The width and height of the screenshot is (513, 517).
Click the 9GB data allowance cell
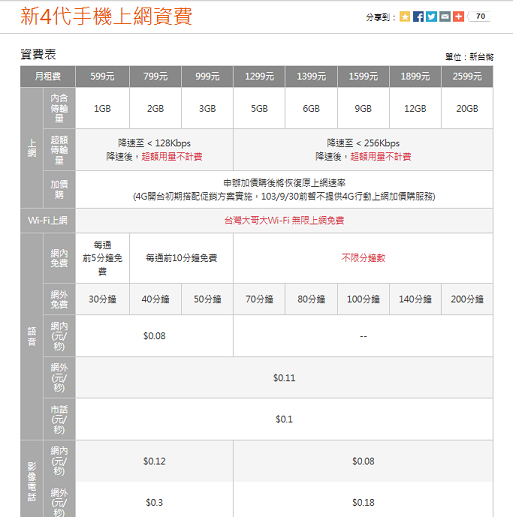coord(363,108)
